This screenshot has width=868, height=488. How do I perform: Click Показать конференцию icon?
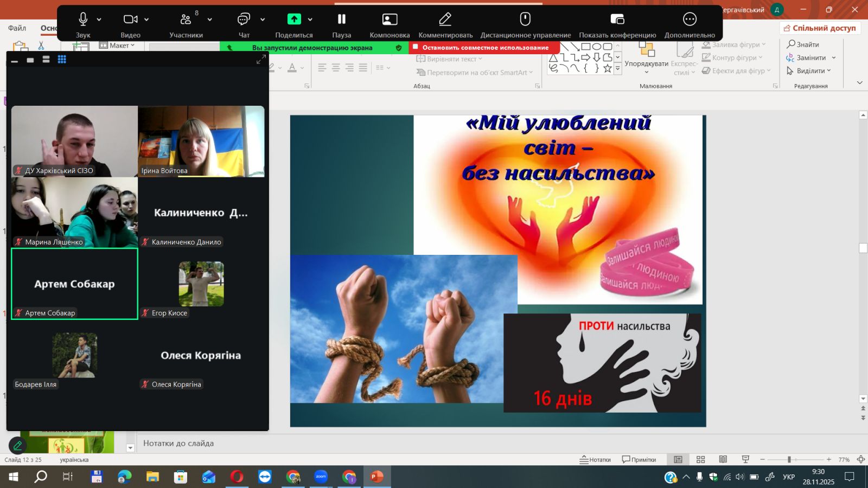[617, 20]
